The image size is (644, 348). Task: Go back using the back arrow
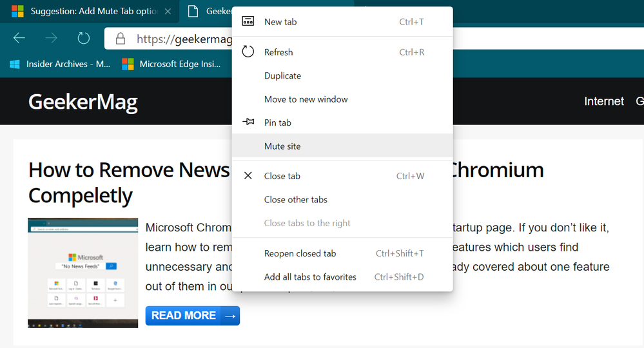(x=19, y=38)
